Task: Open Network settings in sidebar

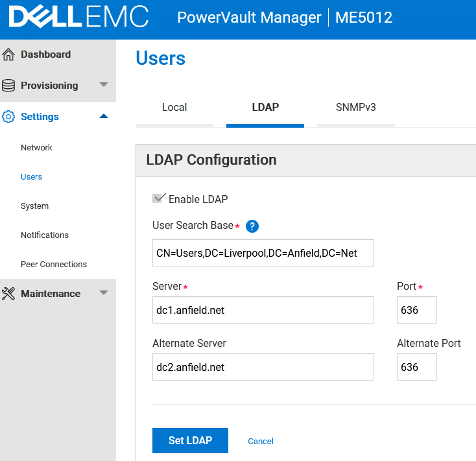Action: [x=36, y=148]
